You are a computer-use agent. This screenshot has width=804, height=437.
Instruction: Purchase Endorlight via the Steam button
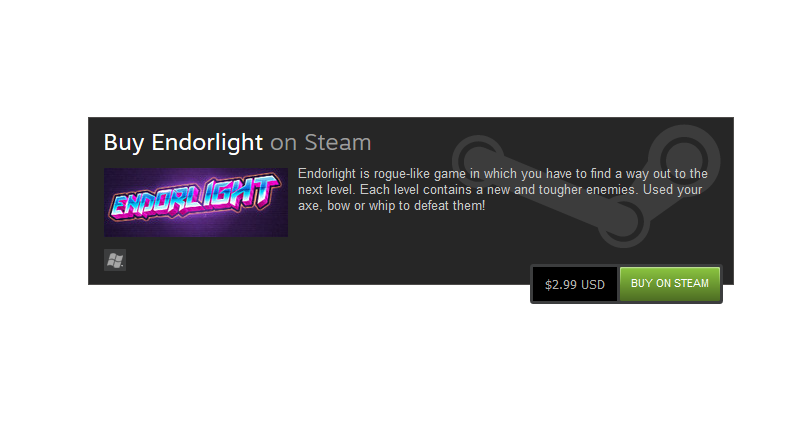670,284
